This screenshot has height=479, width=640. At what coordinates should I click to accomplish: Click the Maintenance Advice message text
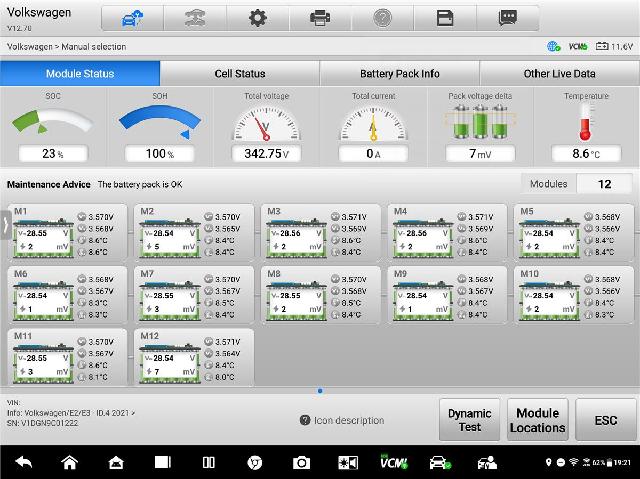click(x=140, y=184)
